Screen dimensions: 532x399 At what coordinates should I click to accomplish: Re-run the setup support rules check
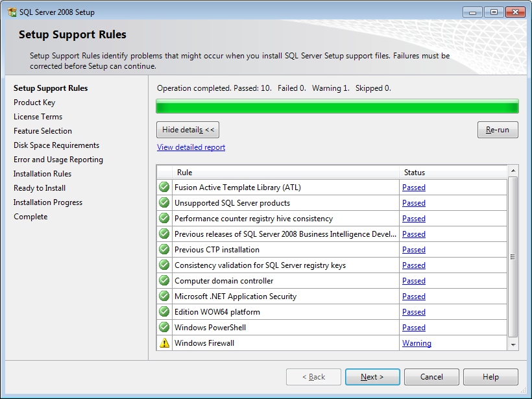[x=498, y=130]
